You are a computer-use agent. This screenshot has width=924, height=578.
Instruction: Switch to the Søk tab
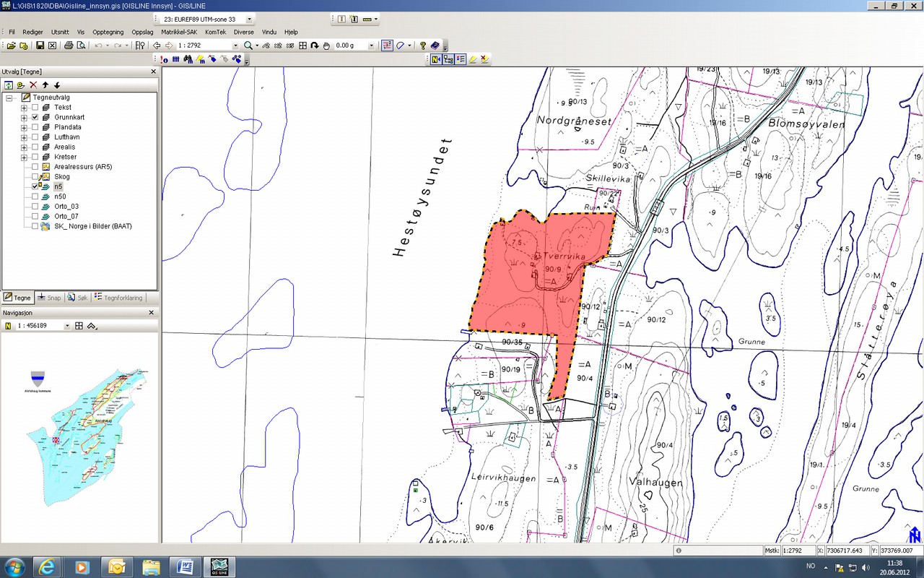click(77, 298)
